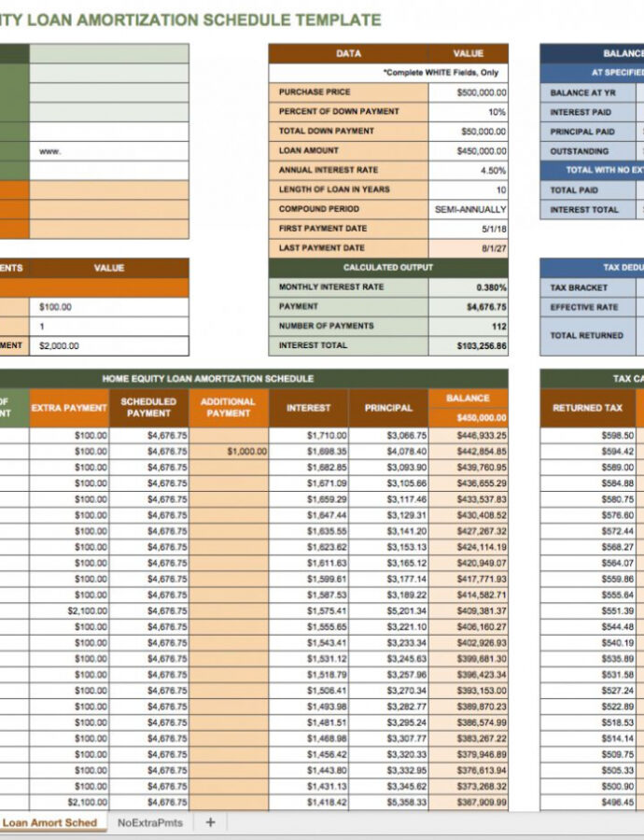Select the Purchase Price value $500,000.00 cell
Screen dimensions: 644x840
click(469, 92)
